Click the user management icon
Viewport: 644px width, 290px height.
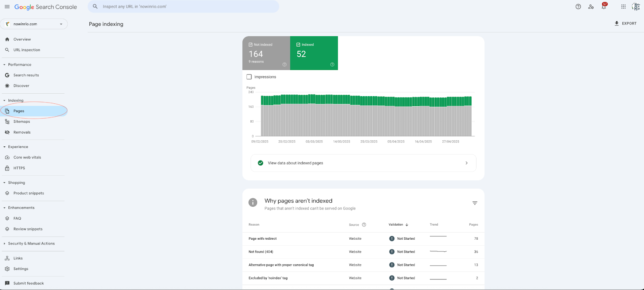pos(590,7)
